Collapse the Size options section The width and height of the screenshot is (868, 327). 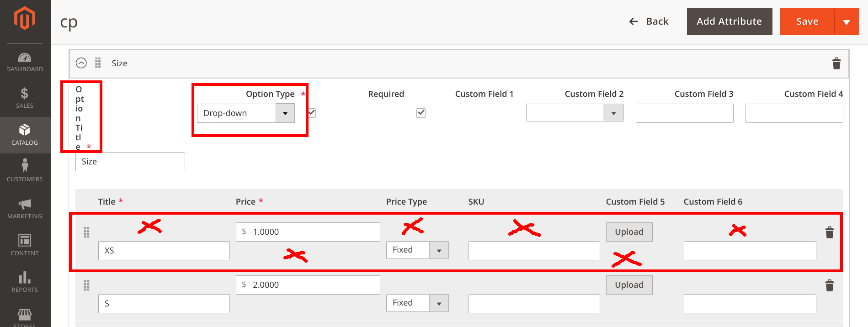(82, 63)
